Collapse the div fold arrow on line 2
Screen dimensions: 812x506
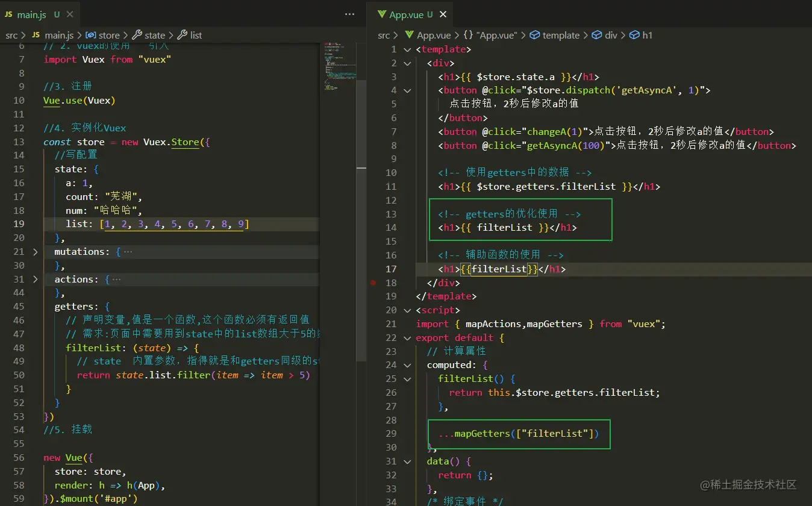407,63
